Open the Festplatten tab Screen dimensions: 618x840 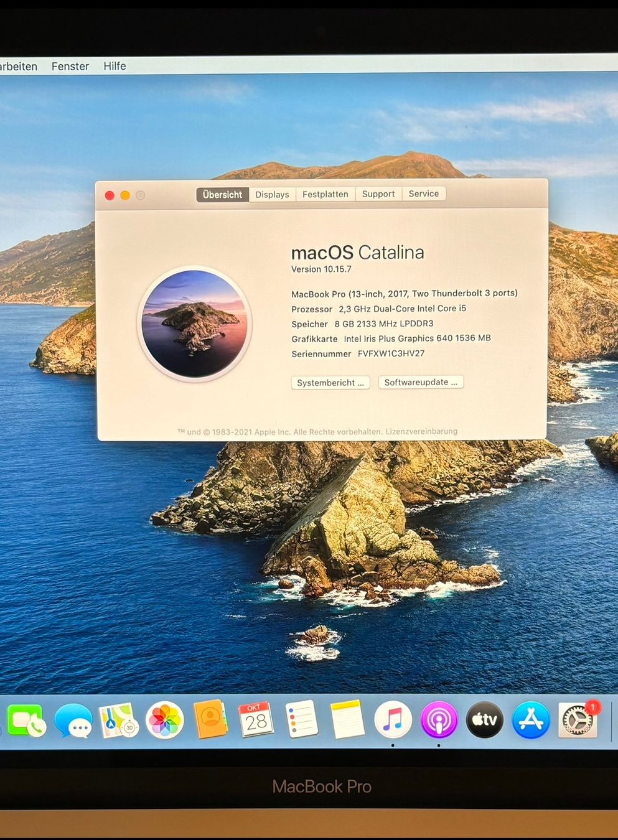(x=325, y=194)
